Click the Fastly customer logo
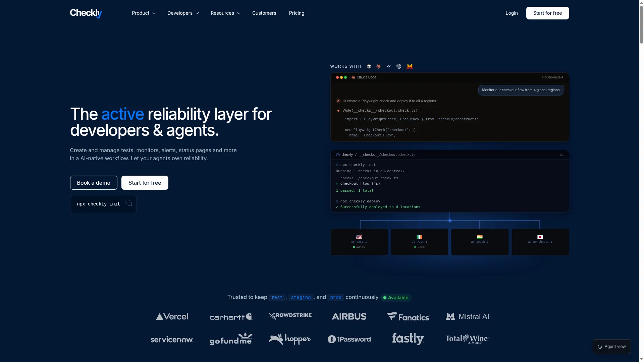This screenshot has width=644, height=362. [408, 339]
